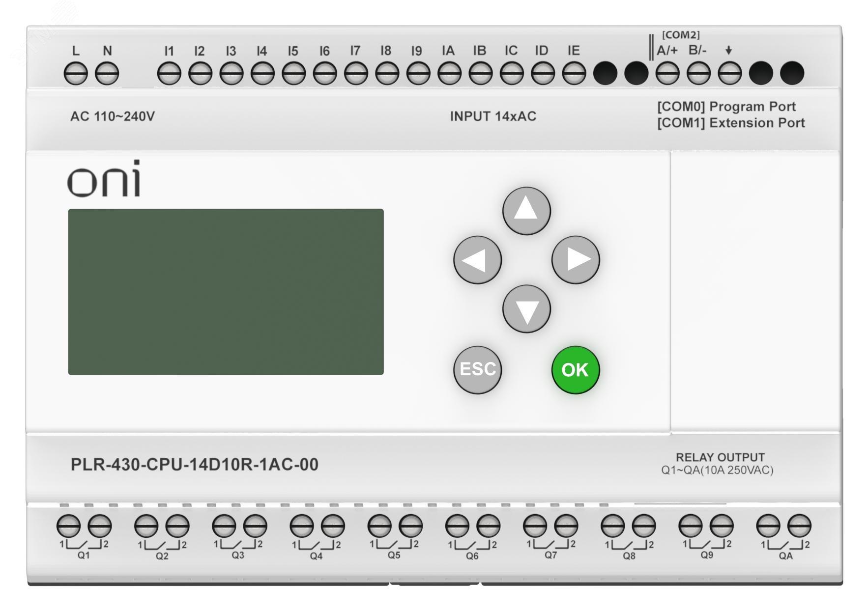Image resolution: width=868 pixels, height=611 pixels.
Task: Click the PLR-430-CPU-14D10R-1AC-00 model label
Action: (195, 465)
